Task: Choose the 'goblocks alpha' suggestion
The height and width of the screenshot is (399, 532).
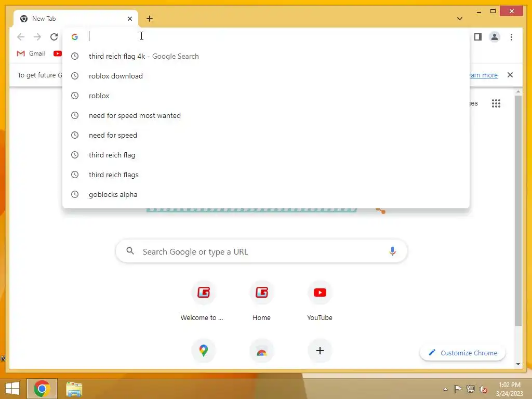Action: click(x=266, y=194)
